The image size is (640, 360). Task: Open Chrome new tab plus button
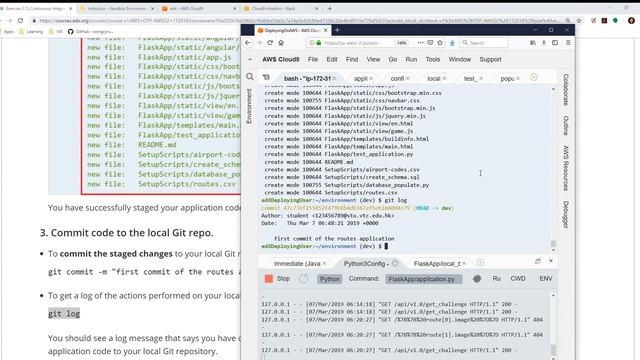click(329, 8)
